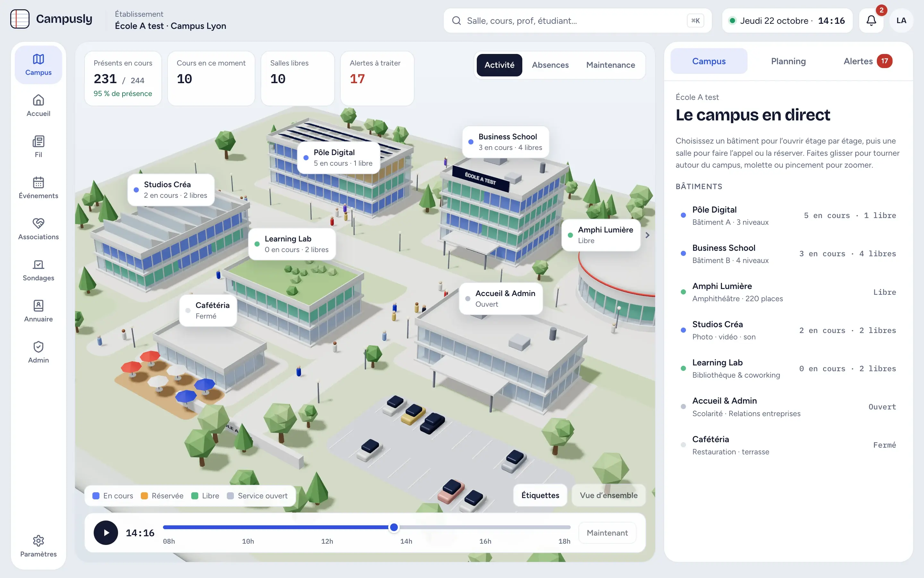
Task: Play the timeline with play button
Action: (x=106, y=532)
